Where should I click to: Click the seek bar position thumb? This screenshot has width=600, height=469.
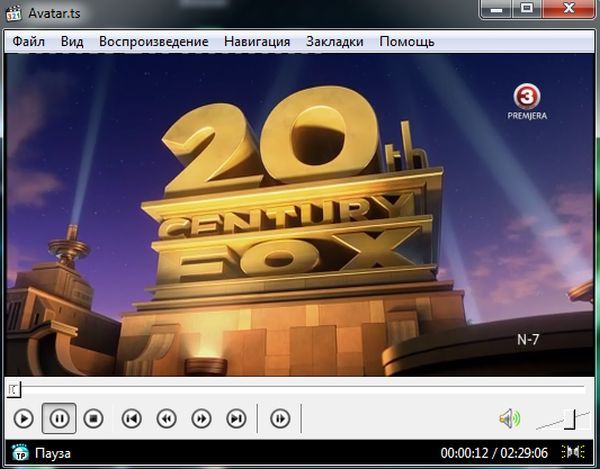14,390
